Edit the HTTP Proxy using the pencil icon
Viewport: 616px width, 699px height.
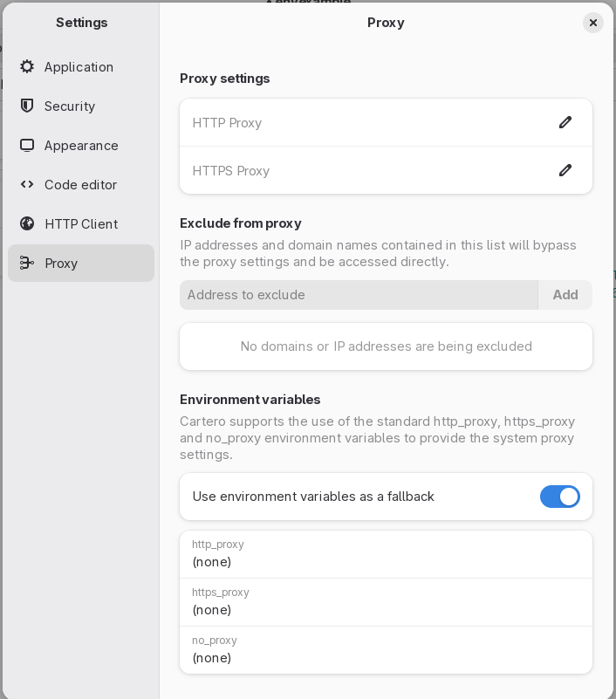565,122
